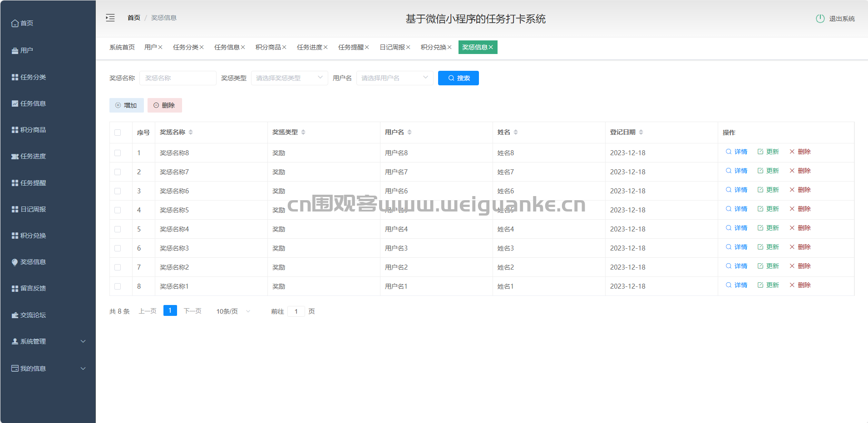
Task: Click the 首页 home icon in sidebar
Action: 15,23
